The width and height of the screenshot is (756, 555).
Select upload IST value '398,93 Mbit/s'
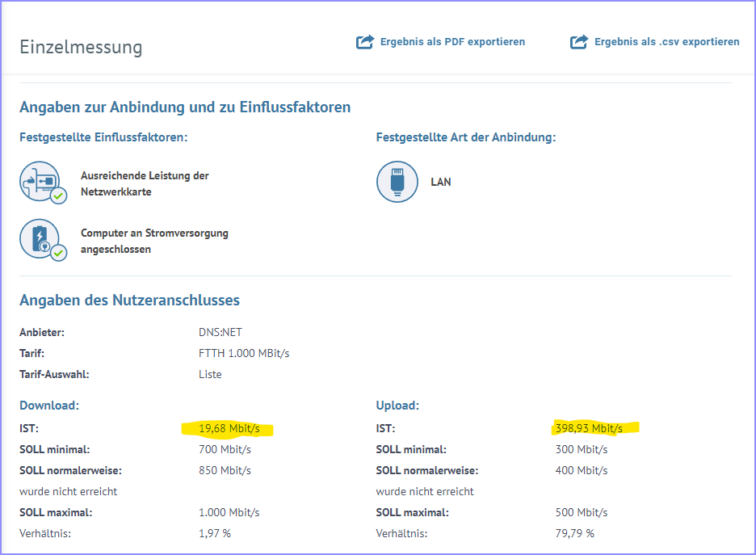click(x=589, y=428)
